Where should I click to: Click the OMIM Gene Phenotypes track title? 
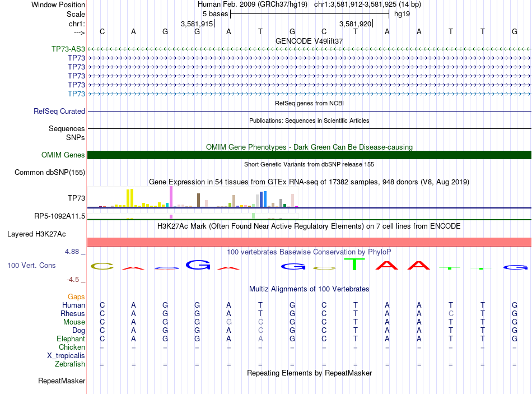309,147
